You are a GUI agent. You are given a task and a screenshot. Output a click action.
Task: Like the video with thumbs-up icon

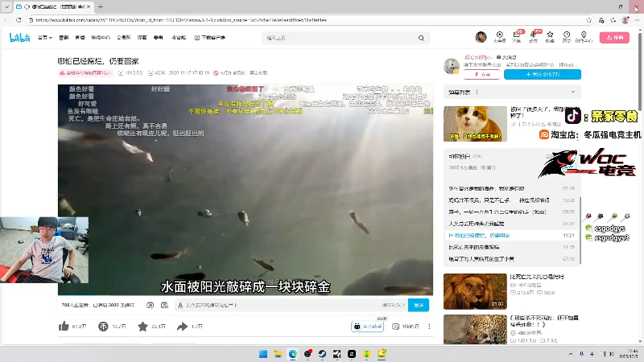(x=64, y=327)
